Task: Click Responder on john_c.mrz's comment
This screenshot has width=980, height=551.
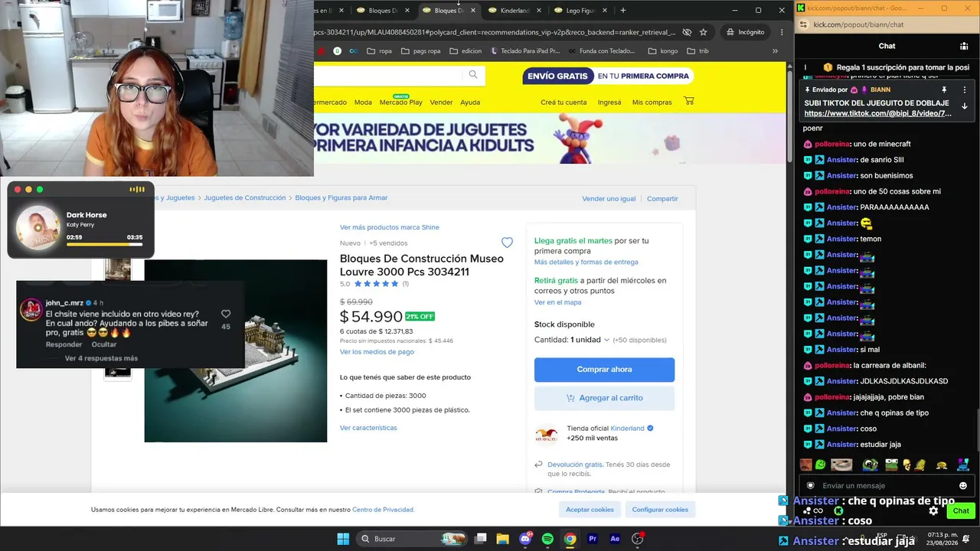Action: 64,344
